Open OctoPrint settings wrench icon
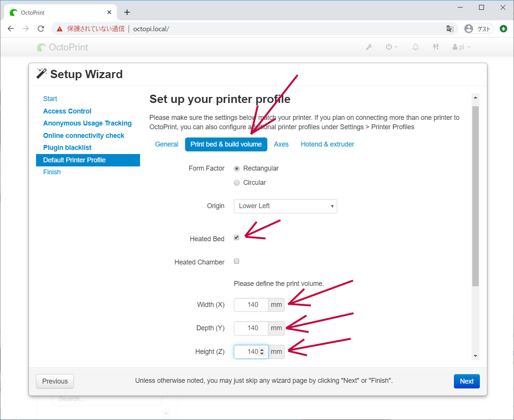This screenshot has width=514, height=420. click(x=369, y=47)
